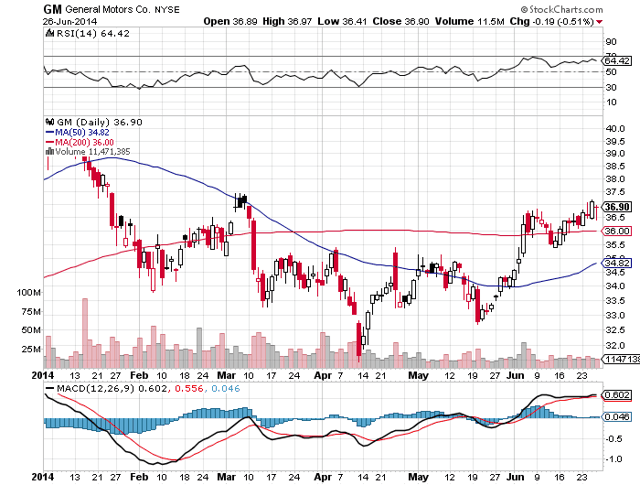This screenshot has height=485, width=640.
Task: Click the Chg -0.19 (-0.51%) value
Action: [551, 21]
